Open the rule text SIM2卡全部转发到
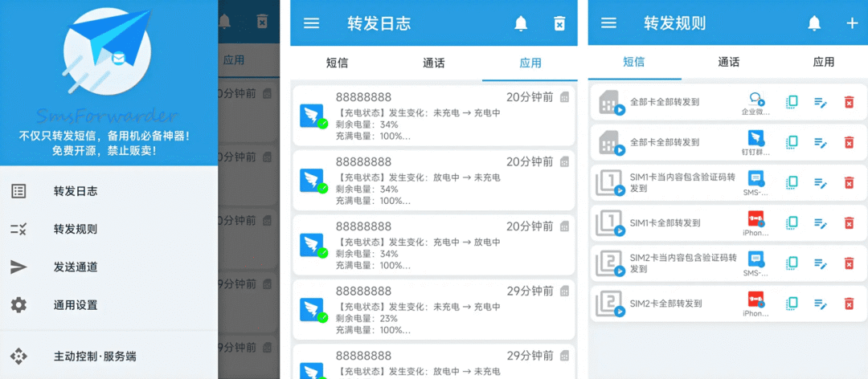 pyautogui.click(x=666, y=304)
